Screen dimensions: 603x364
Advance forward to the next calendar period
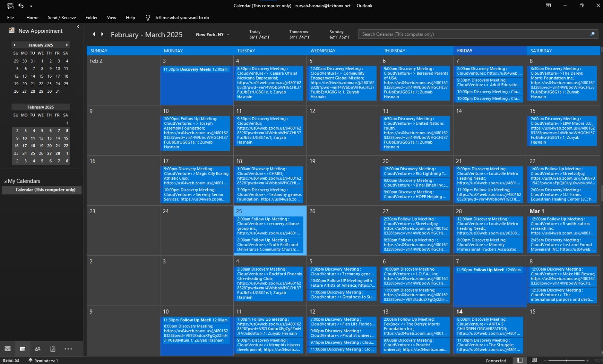(x=102, y=34)
